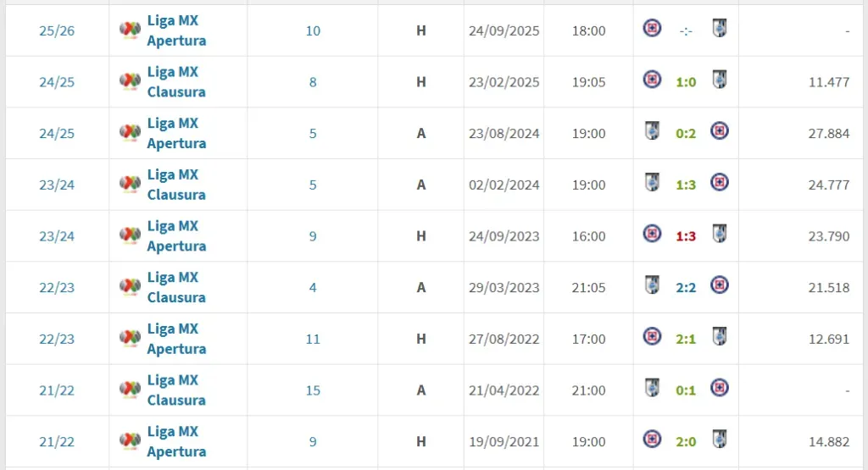This screenshot has width=868, height=470.
Task: Open the 25/26 season link
Action: click(x=57, y=31)
